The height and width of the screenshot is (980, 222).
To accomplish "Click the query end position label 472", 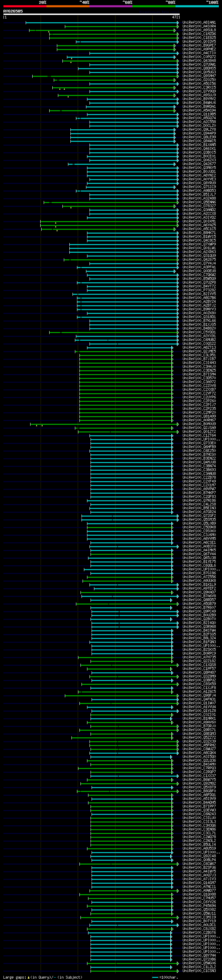I will [x=175, y=17].
